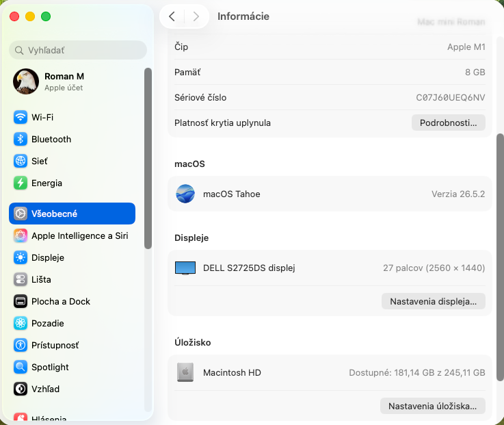504x425 pixels.
Task: Open the Plocha a Dock icon
Action: pyautogui.click(x=21, y=301)
